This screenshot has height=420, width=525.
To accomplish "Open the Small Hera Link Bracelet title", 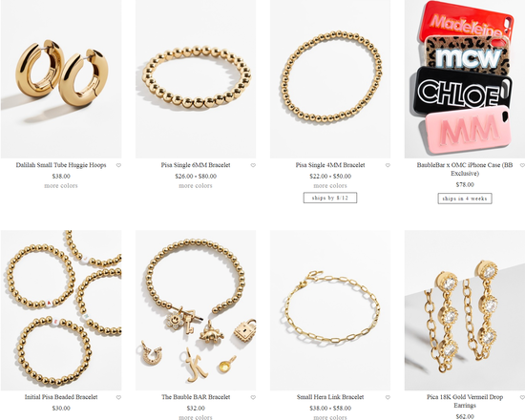I will [330, 397].
